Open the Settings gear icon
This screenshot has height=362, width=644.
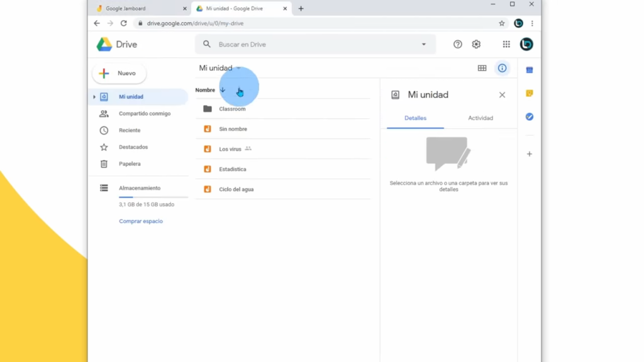pos(476,45)
